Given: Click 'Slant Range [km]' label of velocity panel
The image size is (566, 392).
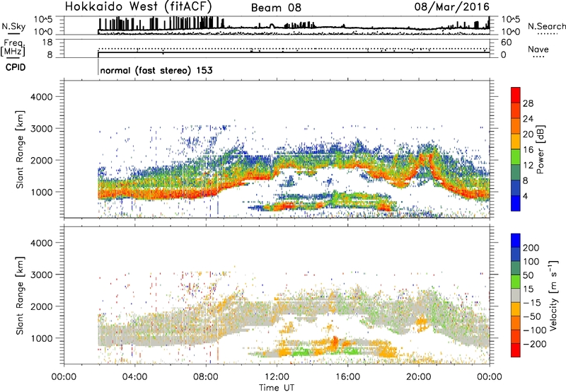Looking at the screenshot, I should pos(20,296).
